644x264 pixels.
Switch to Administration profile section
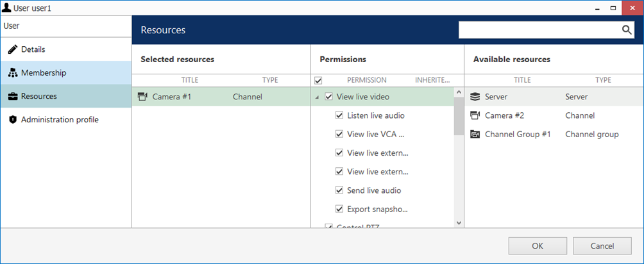pyautogui.click(x=60, y=120)
